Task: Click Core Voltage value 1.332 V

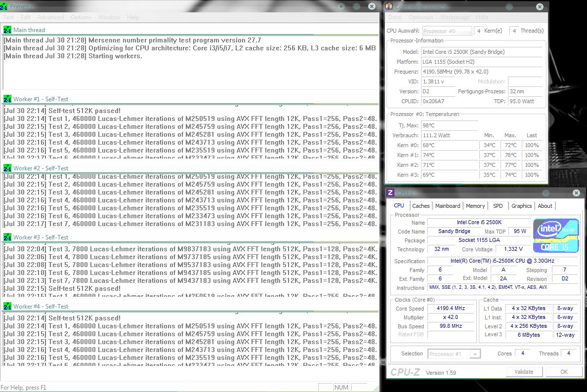Action: pyautogui.click(x=513, y=249)
